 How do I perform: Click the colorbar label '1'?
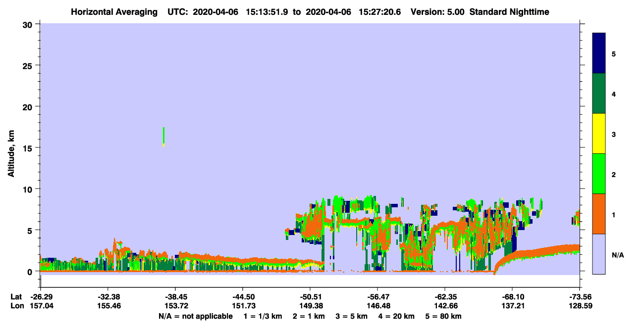613,214
